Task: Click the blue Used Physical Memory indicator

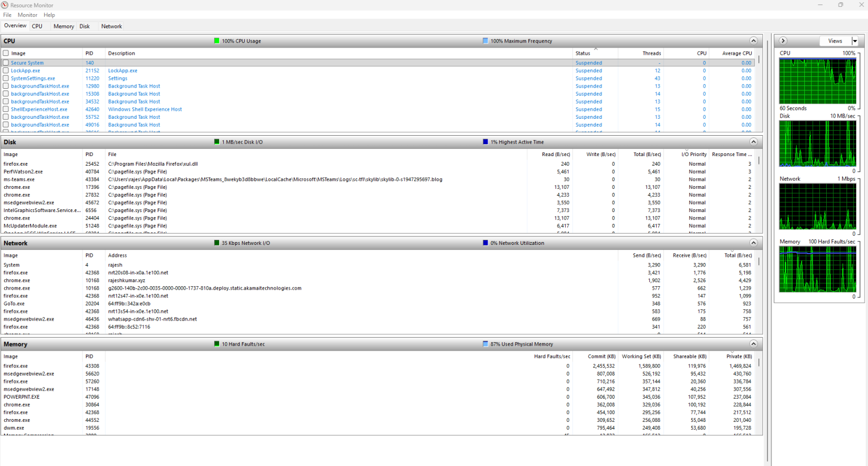Action: point(485,344)
